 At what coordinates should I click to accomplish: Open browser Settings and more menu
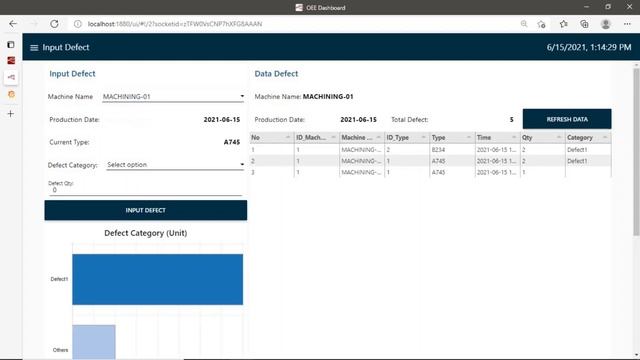tap(627, 24)
